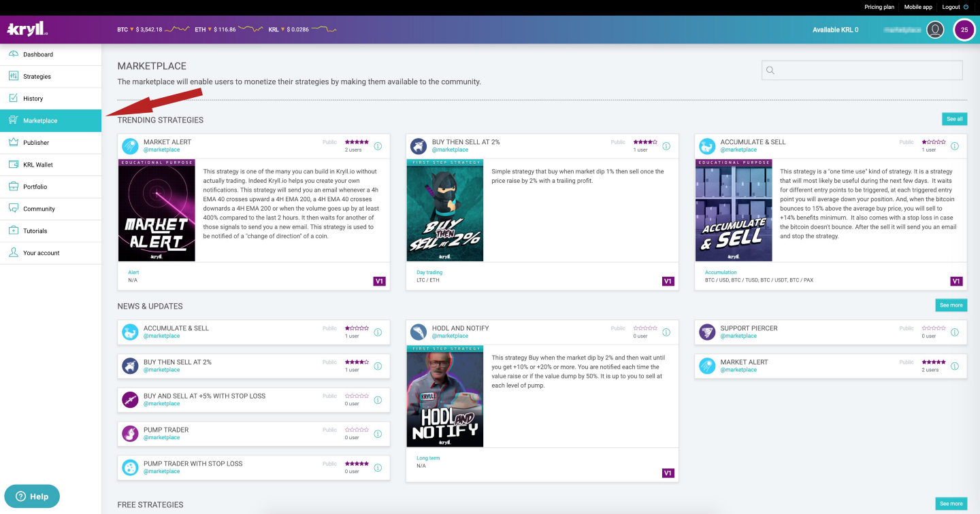Open the KRL Wallet icon
980x514 pixels.
point(14,165)
